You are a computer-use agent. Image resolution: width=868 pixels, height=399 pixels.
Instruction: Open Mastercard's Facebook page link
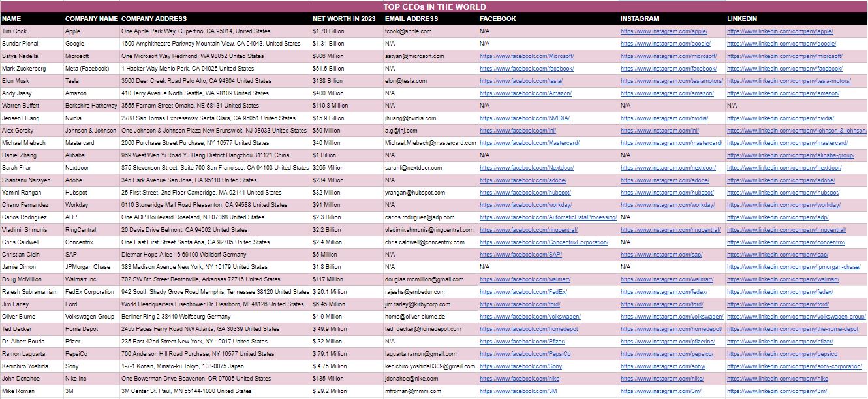click(x=529, y=143)
